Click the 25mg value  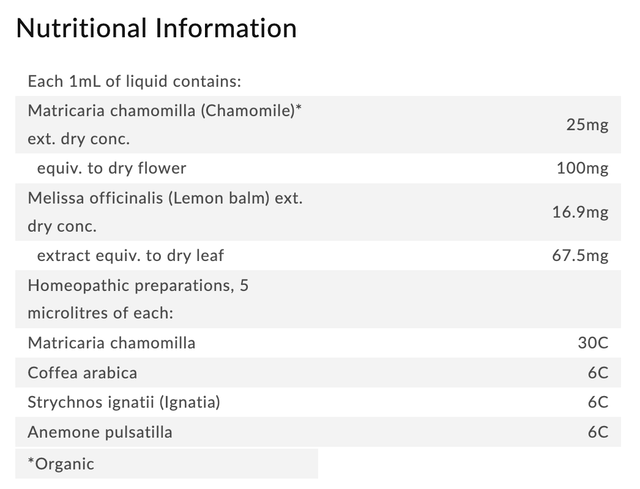pyautogui.click(x=587, y=124)
